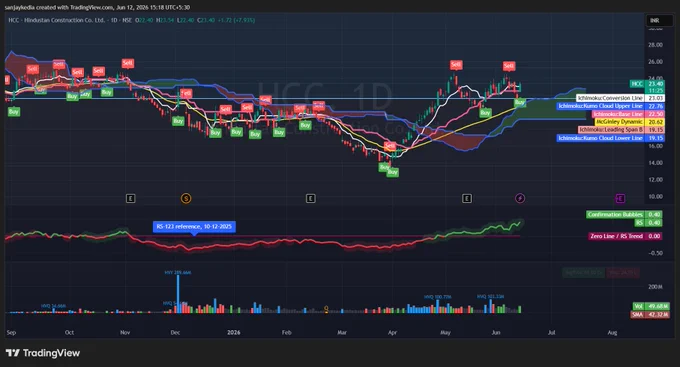Click the sanjaykedia created with TradingView.com caption
Viewport: 680px width, 367px height.
click(x=97, y=7)
